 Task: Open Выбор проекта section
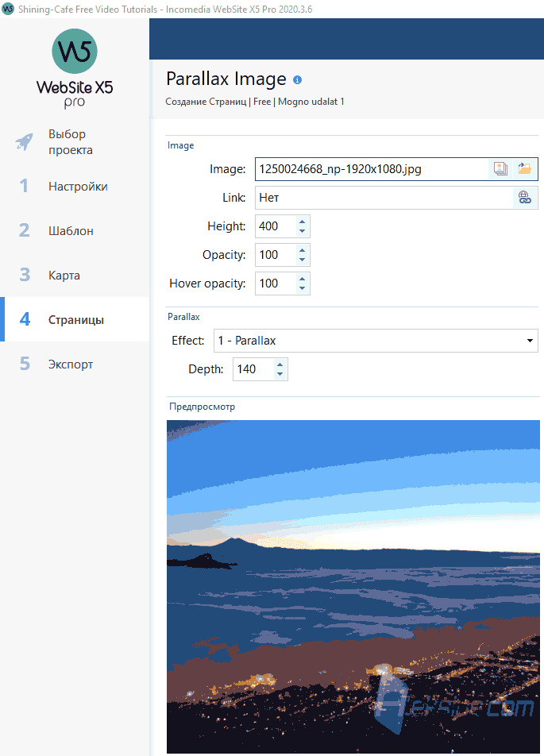click(75, 141)
